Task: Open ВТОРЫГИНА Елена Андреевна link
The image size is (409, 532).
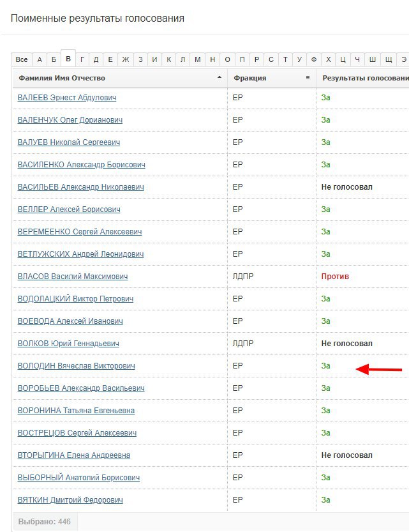Action: pos(74,455)
